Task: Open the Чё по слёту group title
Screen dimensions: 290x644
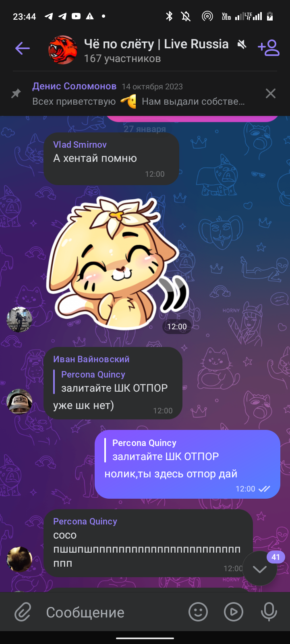Action: 156,44
